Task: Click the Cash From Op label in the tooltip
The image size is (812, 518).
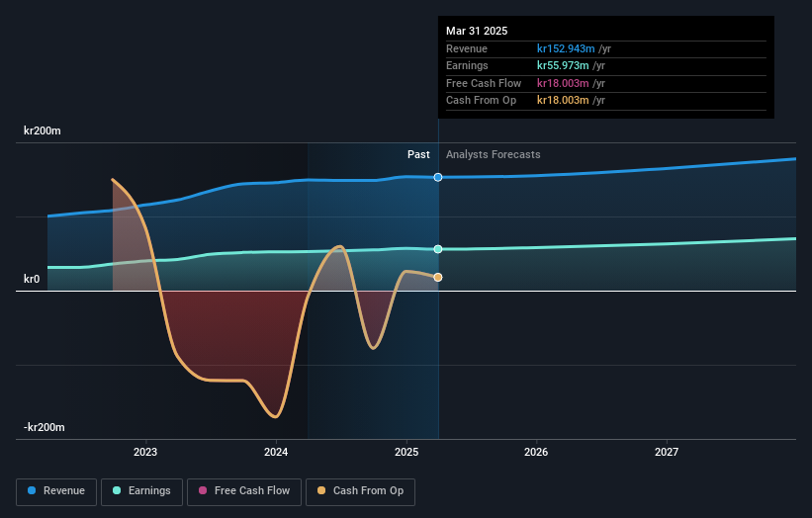Action: [481, 101]
